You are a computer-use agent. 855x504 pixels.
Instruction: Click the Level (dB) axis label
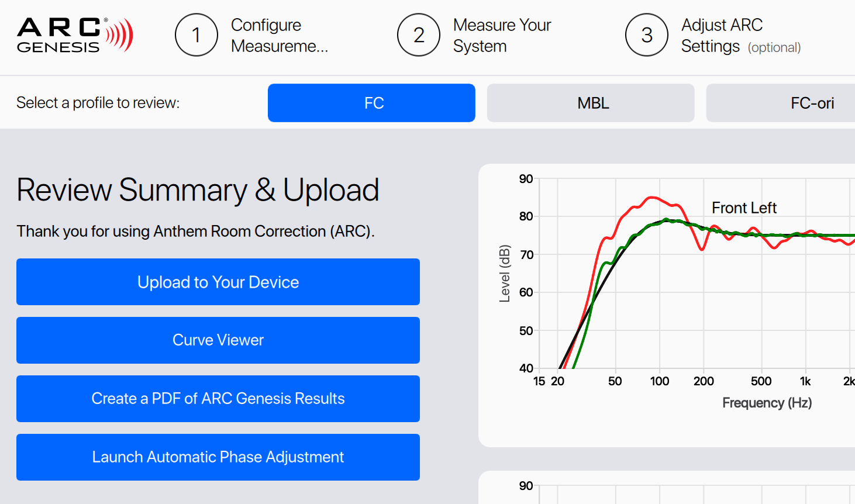[505, 273]
